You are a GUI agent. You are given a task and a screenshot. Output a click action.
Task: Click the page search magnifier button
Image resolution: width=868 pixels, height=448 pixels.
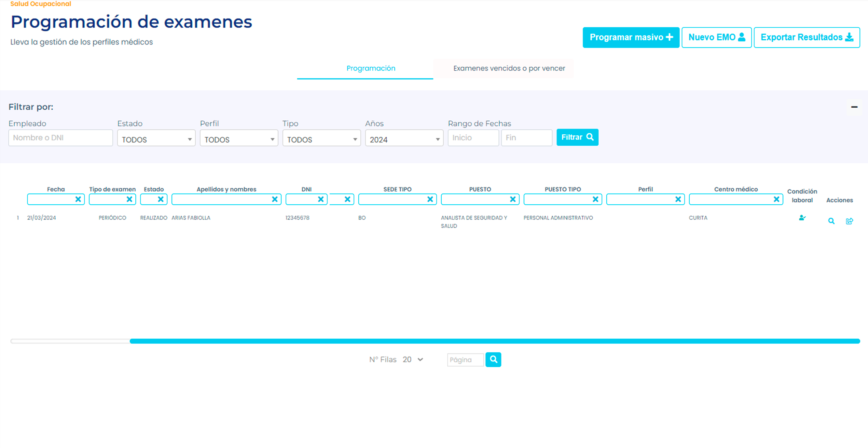pos(493,360)
